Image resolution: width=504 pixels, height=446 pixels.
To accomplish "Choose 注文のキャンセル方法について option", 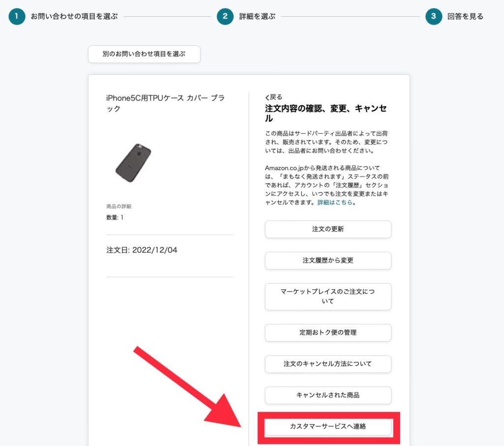I will tap(328, 364).
